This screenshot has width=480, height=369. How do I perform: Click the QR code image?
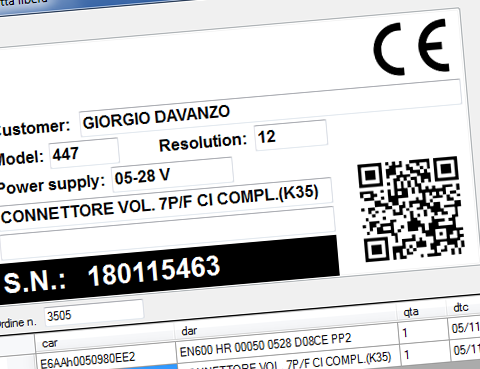pos(411,209)
